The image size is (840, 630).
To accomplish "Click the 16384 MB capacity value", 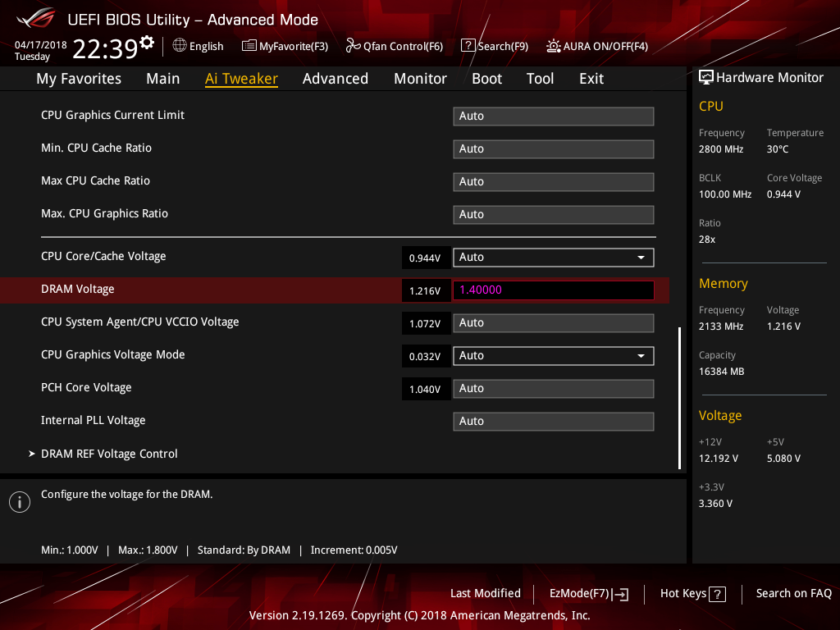I will [x=722, y=372].
